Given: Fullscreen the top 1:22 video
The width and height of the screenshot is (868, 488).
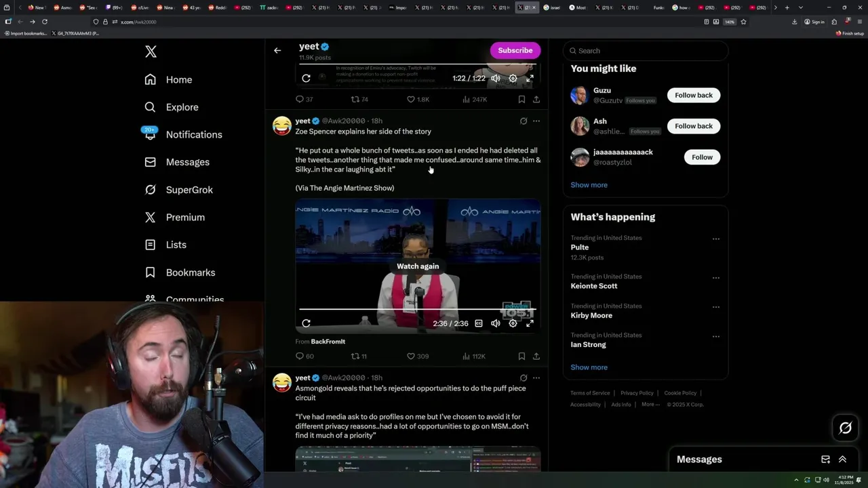Looking at the screenshot, I should point(530,79).
